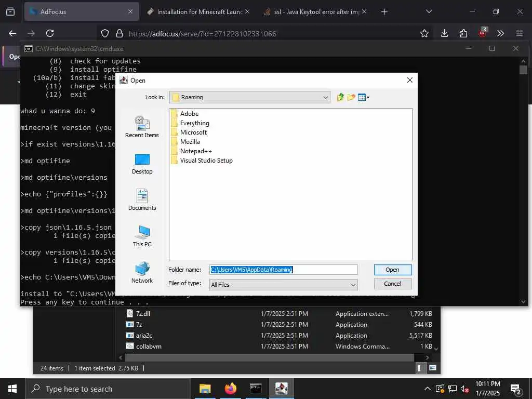Screen dimensions: 532x399
Task: Open the view menu icon in dialog
Action: click(363, 97)
